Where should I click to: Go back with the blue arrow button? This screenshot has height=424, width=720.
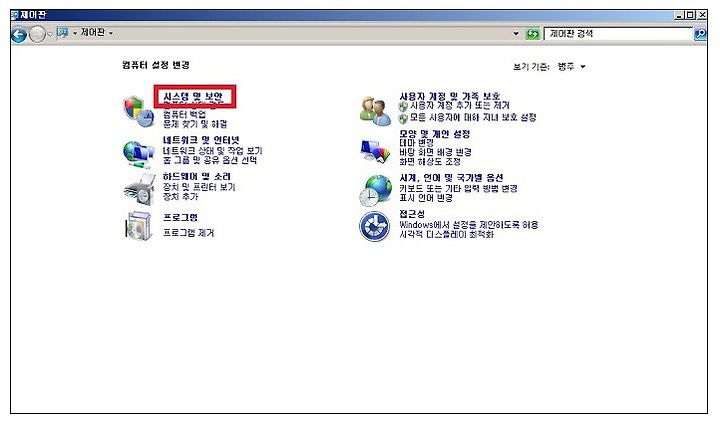[19, 34]
